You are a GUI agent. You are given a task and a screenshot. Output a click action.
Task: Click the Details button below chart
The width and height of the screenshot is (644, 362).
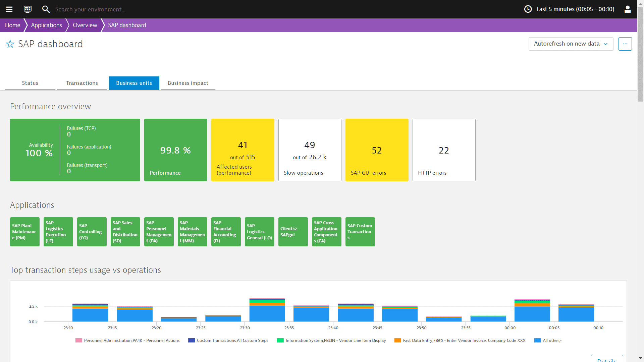click(607, 359)
